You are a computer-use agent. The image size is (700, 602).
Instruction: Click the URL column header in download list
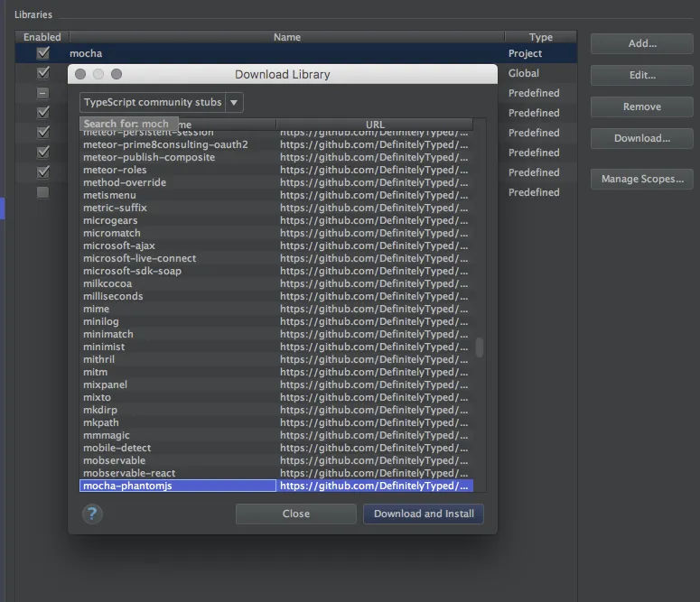click(x=375, y=125)
